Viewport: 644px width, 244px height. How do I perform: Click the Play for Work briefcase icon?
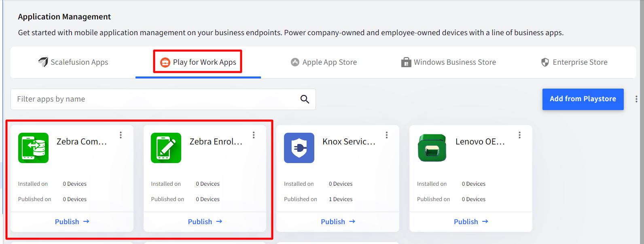(x=165, y=62)
